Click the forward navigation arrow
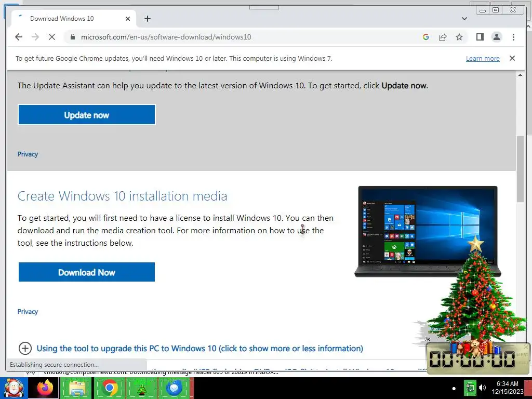The image size is (532, 399). (x=35, y=37)
